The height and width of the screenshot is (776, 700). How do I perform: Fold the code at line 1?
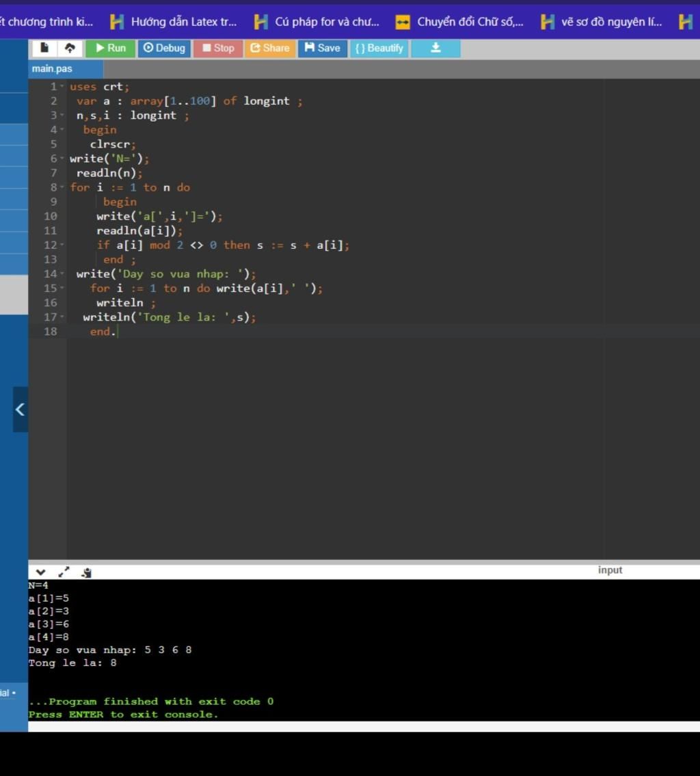point(62,87)
